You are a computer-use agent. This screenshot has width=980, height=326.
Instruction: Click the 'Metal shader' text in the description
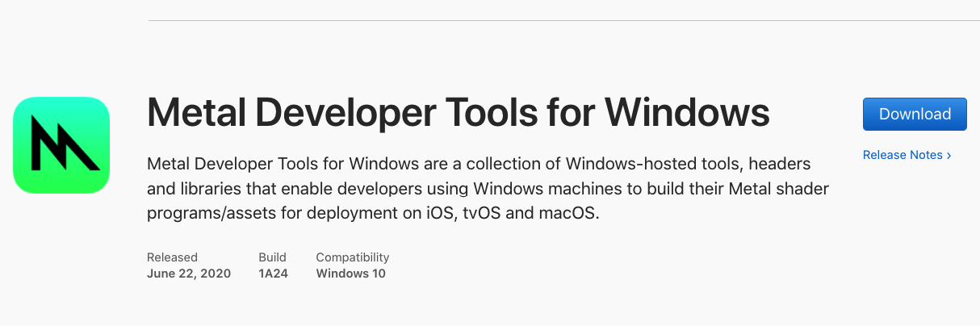click(784, 190)
